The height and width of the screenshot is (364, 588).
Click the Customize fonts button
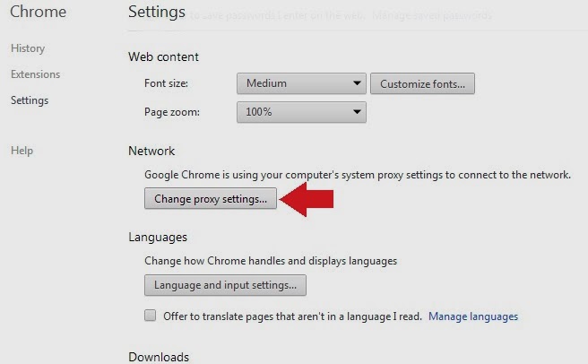[422, 83]
